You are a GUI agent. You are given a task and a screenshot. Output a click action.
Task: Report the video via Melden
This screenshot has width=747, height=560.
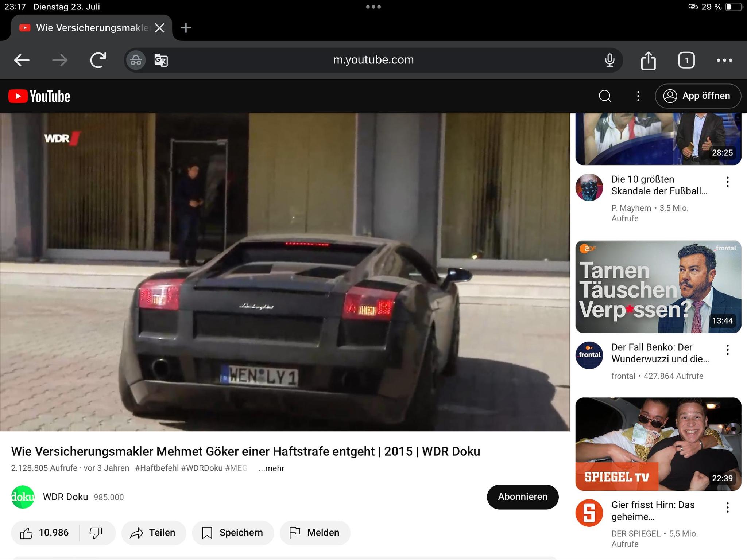pos(315,533)
